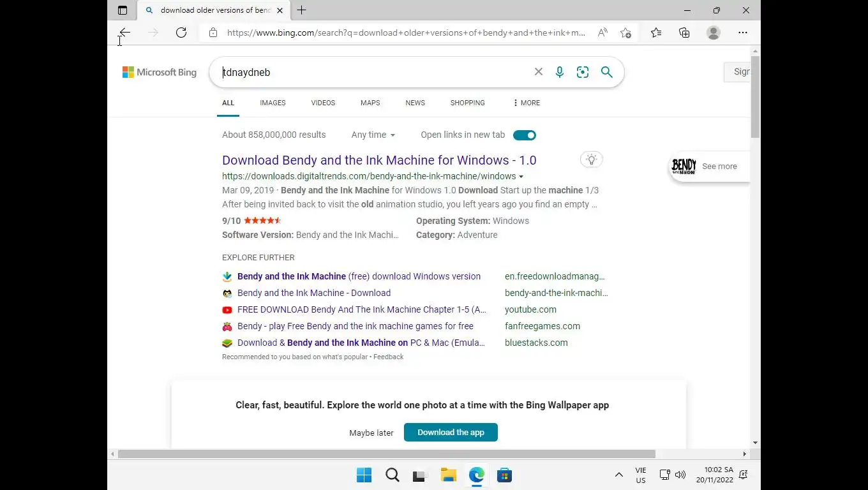The image size is (868, 490).
Task: Toggle Open links in new tab
Action: click(x=525, y=135)
